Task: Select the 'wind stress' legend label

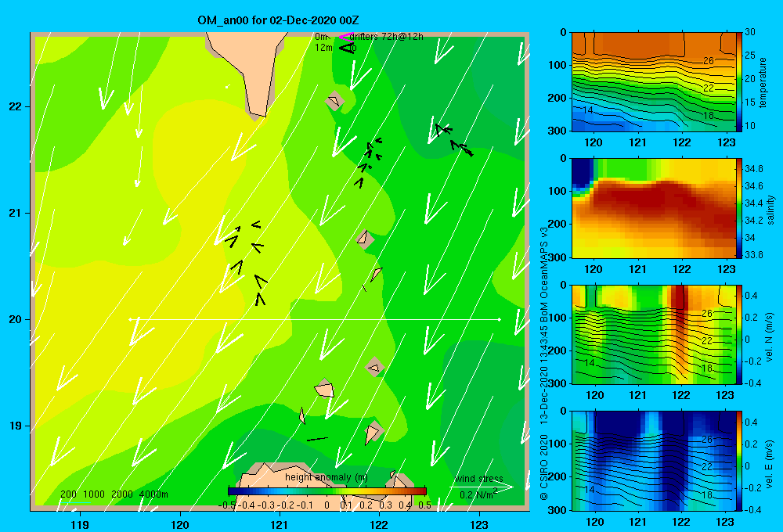Action: [479, 478]
